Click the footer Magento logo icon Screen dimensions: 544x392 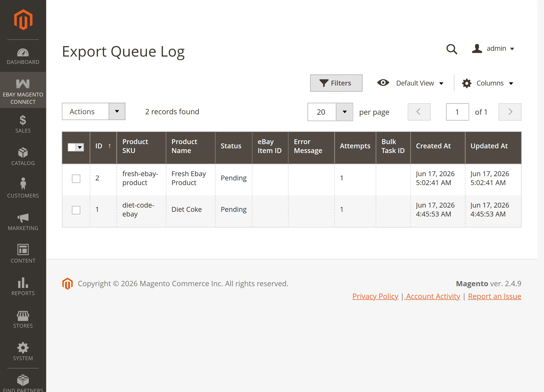pos(67,284)
